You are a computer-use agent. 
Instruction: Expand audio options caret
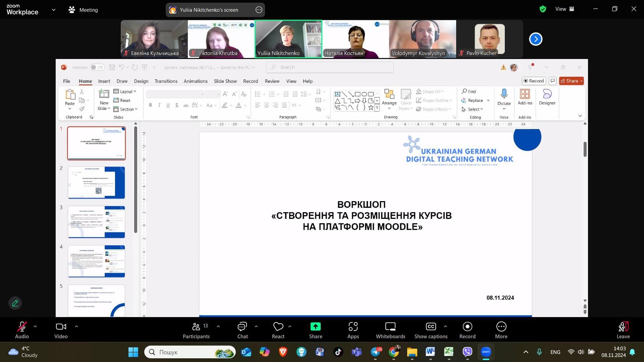coord(35,326)
